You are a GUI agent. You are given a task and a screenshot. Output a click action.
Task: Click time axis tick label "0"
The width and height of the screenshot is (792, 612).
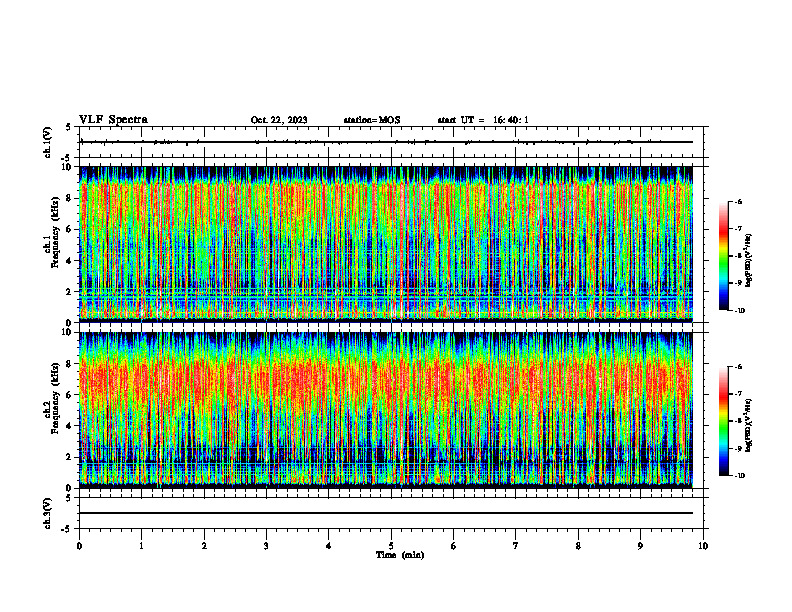coord(79,546)
